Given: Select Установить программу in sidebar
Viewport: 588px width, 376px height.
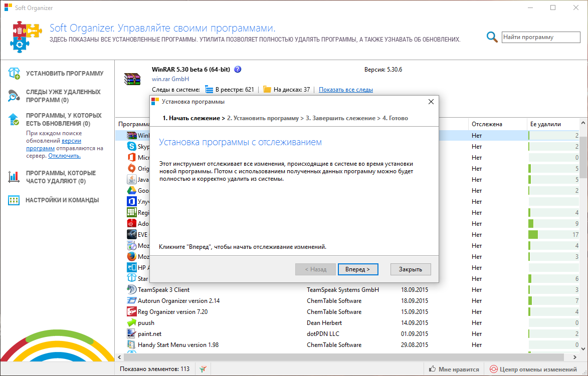Looking at the screenshot, I should point(65,74).
